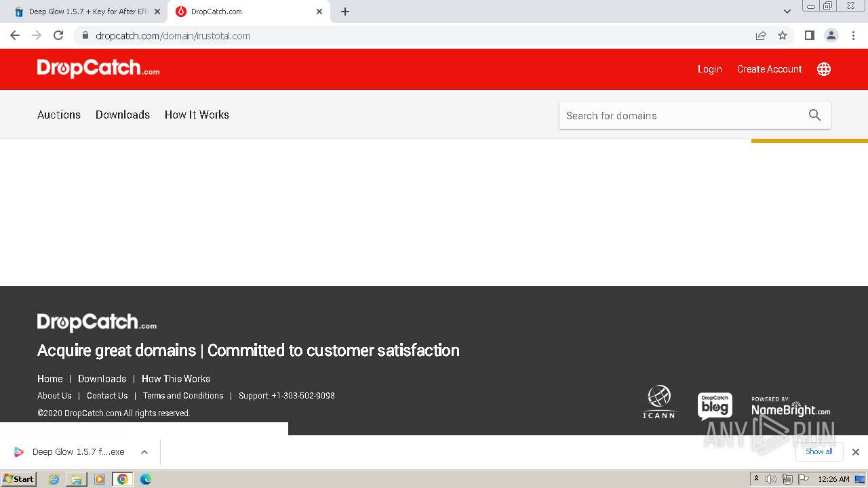This screenshot has height=488, width=868.
Task: Open How It Works page
Action: 197,115
